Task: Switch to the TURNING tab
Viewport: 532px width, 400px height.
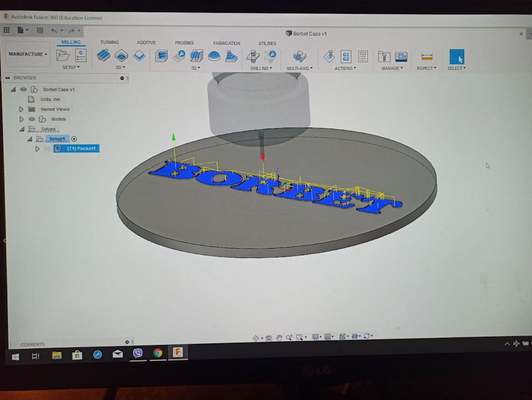Action: pos(109,43)
